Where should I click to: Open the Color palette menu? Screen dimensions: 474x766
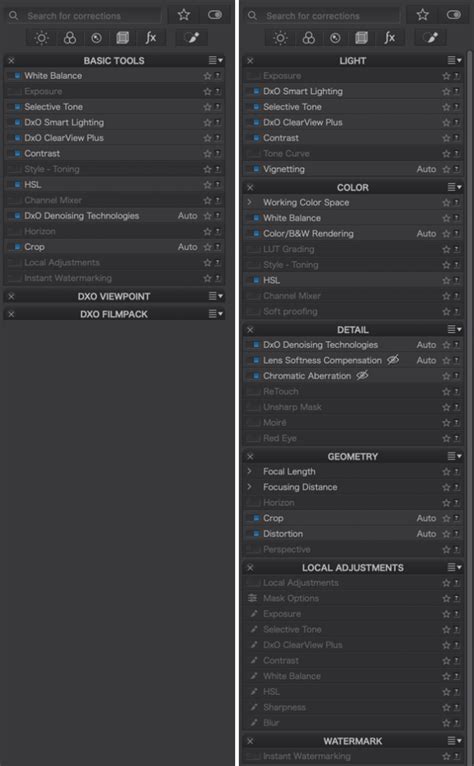[454, 187]
